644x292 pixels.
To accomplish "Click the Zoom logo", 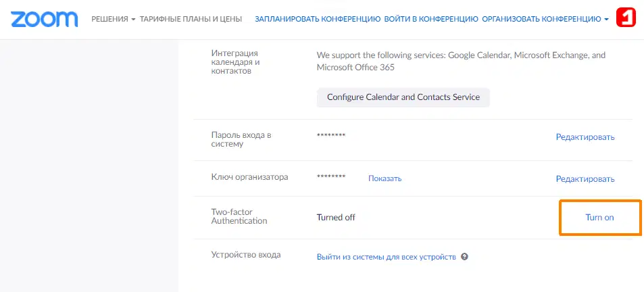I will tap(46, 18).
